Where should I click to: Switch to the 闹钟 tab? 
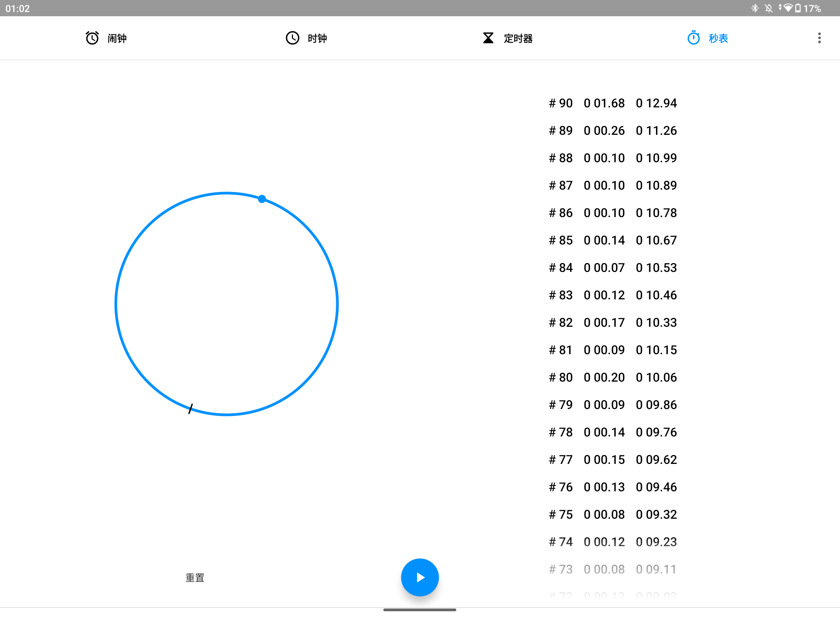point(117,38)
